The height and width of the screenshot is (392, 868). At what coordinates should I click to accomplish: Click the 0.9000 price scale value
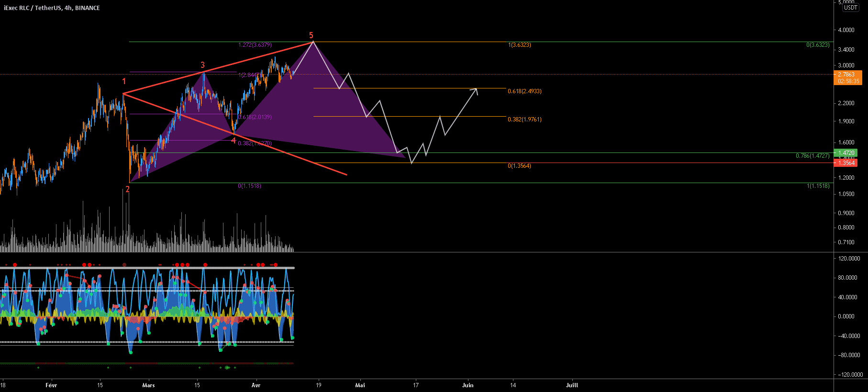click(846, 213)
